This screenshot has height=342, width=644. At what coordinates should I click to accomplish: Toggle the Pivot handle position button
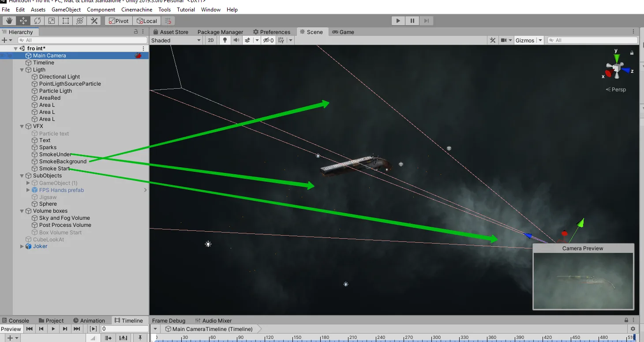click(x=118, y=21)
